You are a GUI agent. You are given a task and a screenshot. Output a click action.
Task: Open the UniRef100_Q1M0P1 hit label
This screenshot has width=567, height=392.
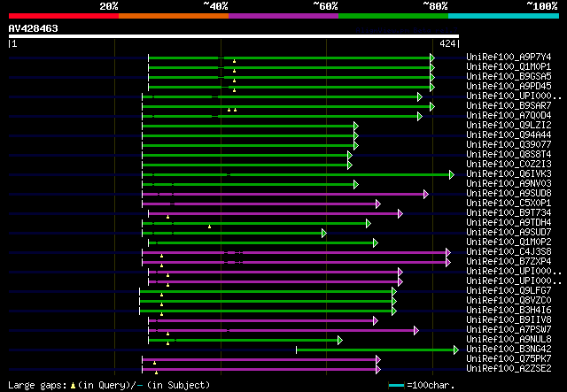coord(509,67)
